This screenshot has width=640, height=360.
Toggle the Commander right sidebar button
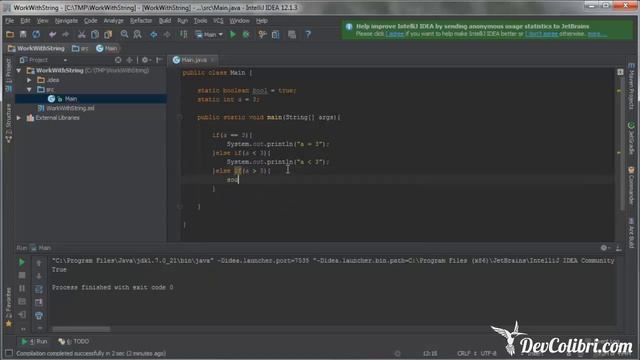(x=631, y=186)
